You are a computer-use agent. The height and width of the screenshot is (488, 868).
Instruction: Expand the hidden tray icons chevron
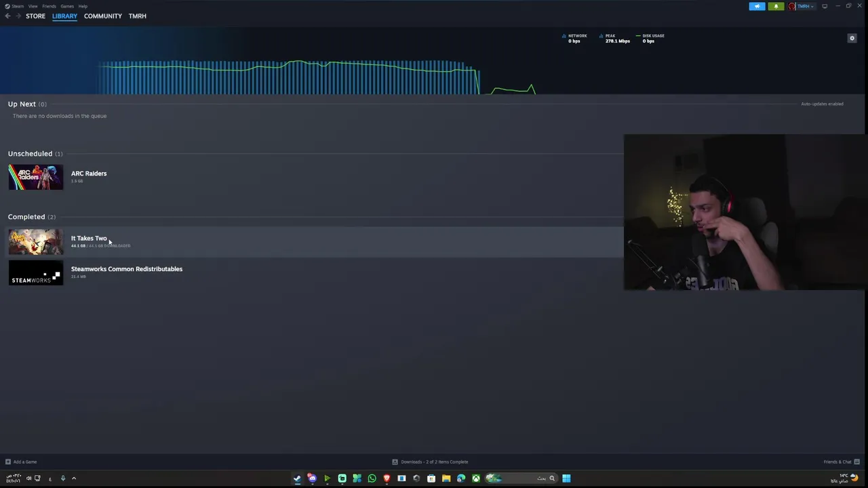[x=74, y=479]
